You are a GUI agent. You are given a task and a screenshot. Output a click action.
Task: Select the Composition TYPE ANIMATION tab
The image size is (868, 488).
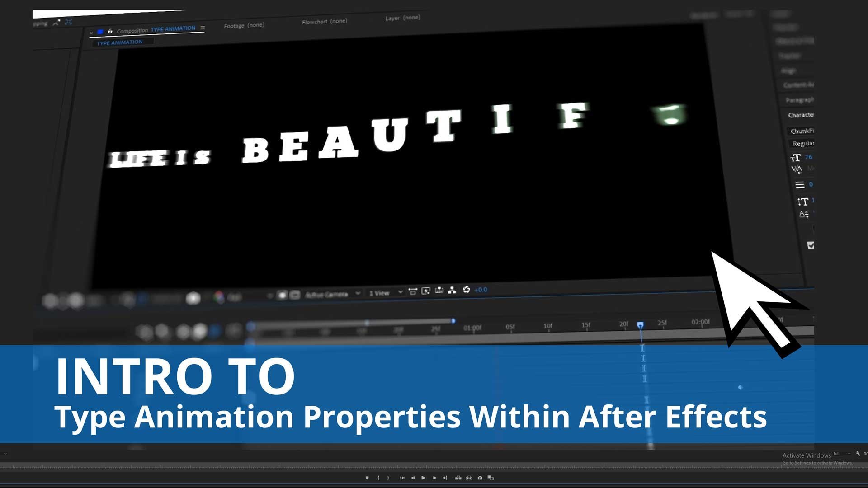point(156,30)
